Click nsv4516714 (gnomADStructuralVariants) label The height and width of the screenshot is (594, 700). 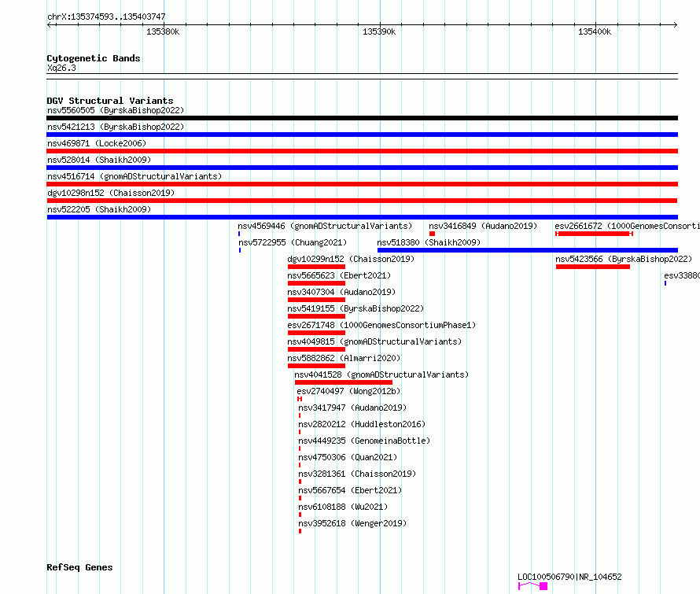tap(134, 176)
